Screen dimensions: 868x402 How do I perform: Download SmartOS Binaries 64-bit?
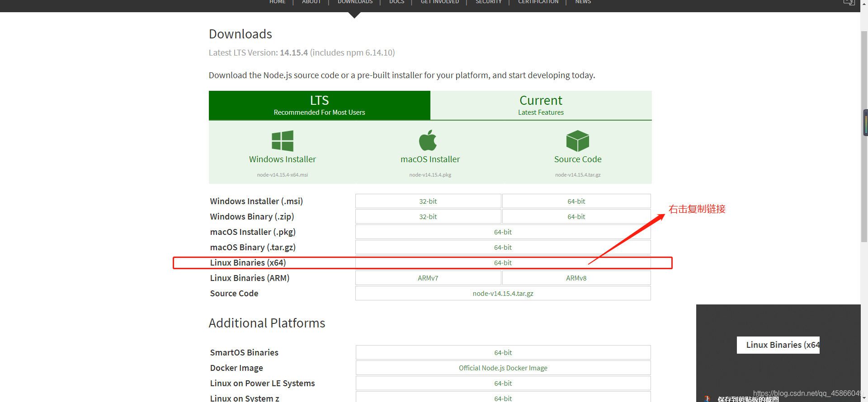(503, 353)
